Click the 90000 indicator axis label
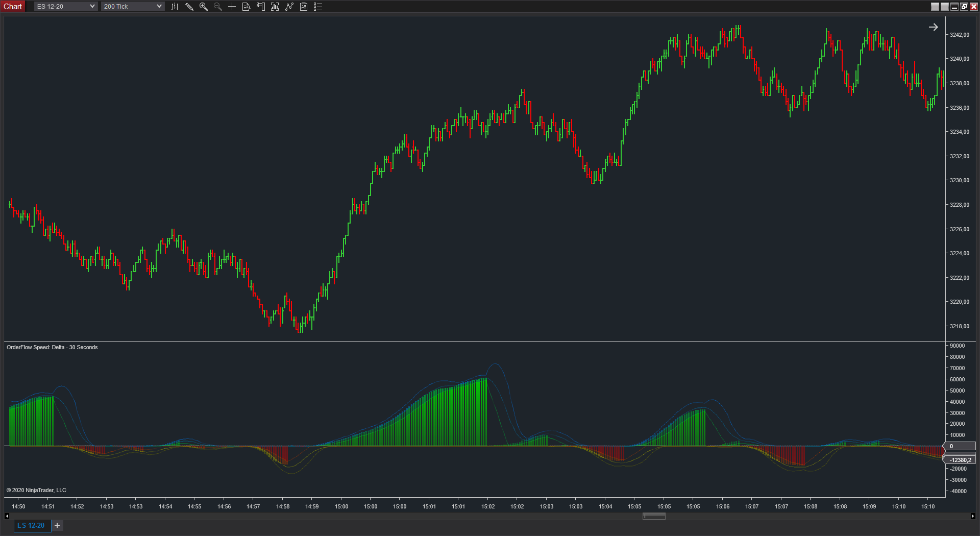The width and height of the screenshot is (980, 536). [958, 346]
